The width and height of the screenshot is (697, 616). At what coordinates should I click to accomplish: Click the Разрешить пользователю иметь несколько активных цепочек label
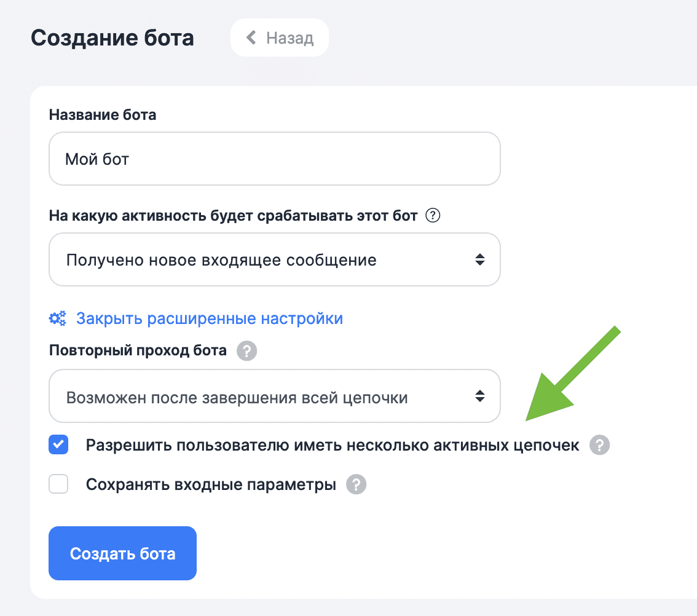[x=332, y=445]
